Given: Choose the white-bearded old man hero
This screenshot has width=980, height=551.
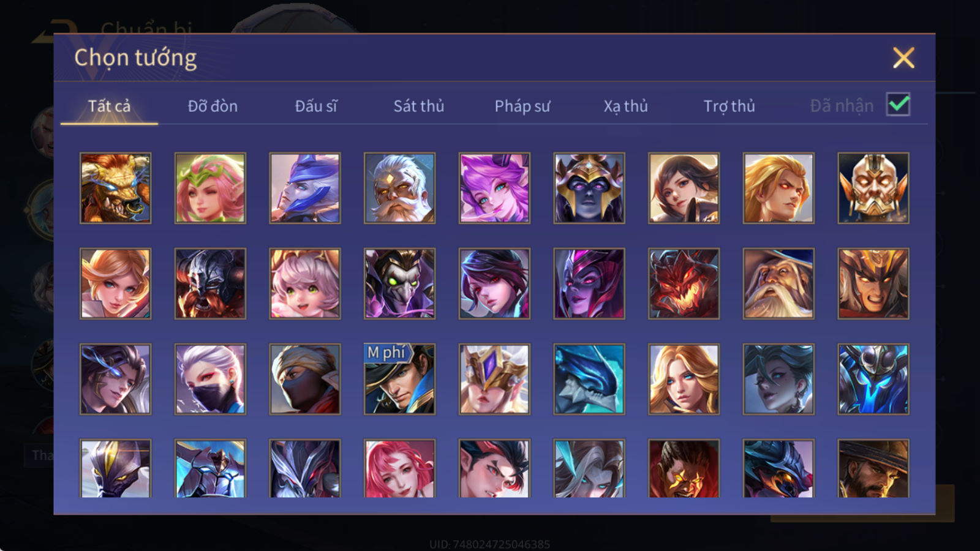Looking at the screenshot, I should [399, 188].
